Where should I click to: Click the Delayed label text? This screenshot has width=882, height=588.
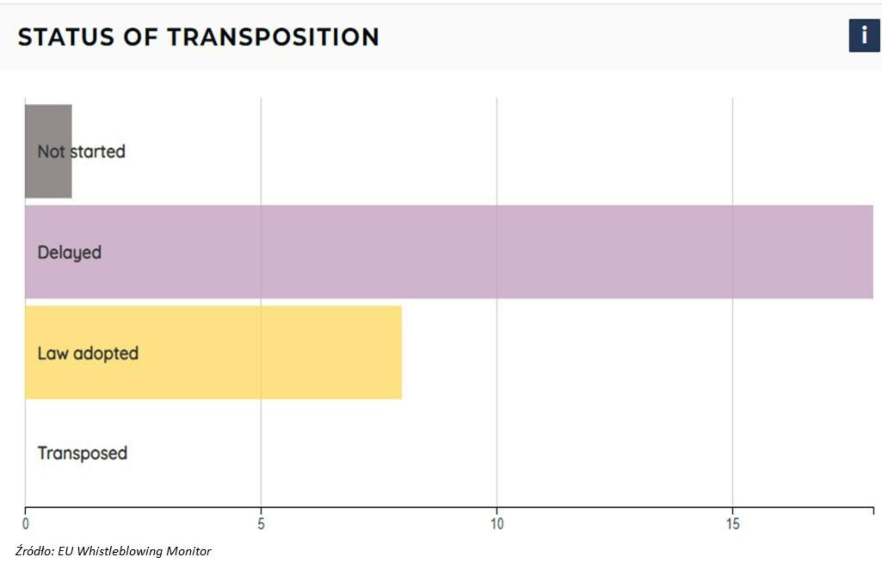click(x=69, y=252)
